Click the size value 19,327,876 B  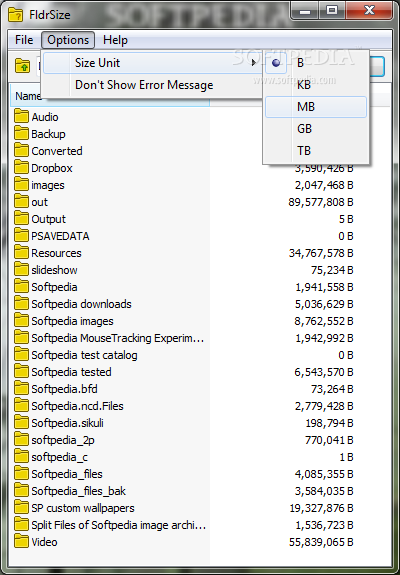tap(321, 508)
